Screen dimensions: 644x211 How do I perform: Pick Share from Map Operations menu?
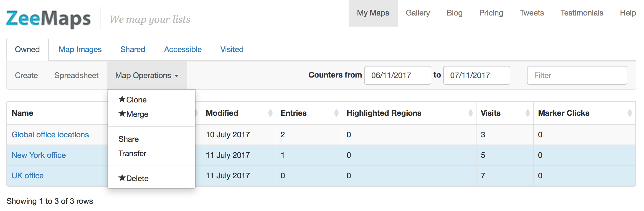[x=128, y=139]
